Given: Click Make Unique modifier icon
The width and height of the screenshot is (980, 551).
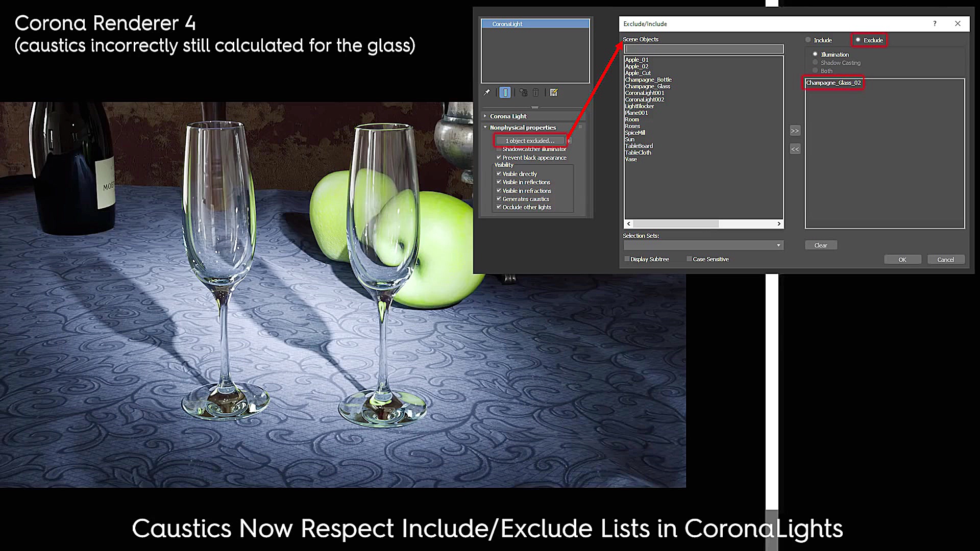Looking at the screenshot, I should tap(523, 92).
